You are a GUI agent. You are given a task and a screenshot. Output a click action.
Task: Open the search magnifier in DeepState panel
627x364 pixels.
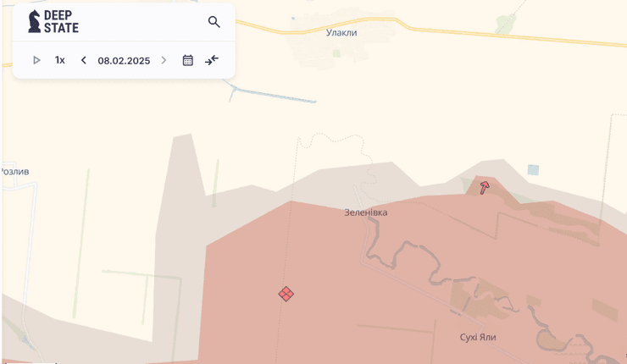click(x=214, y=22)
